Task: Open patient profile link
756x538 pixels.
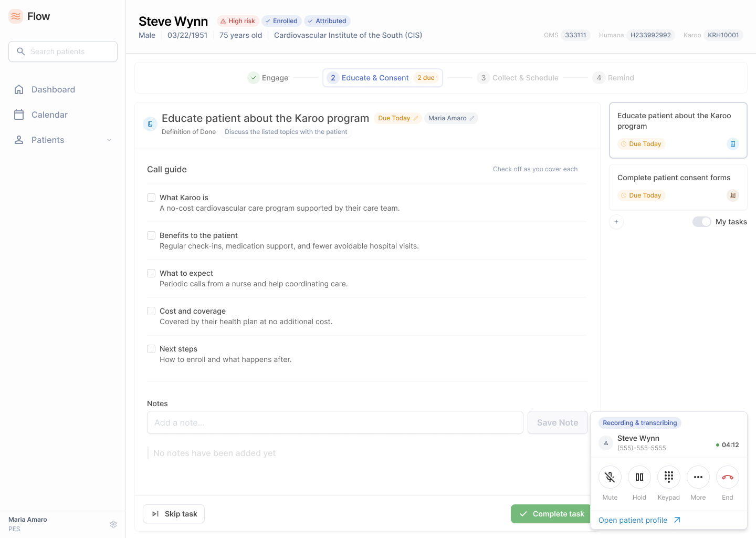Action: [x=639, y=520]
